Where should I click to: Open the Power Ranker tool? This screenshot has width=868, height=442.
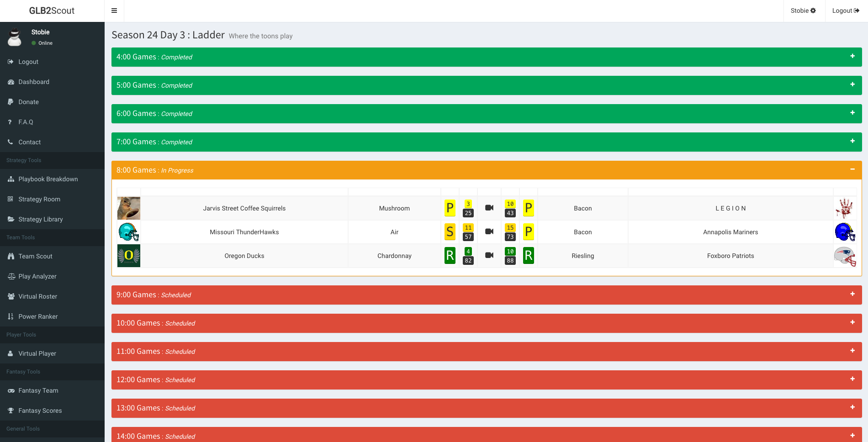38,316
